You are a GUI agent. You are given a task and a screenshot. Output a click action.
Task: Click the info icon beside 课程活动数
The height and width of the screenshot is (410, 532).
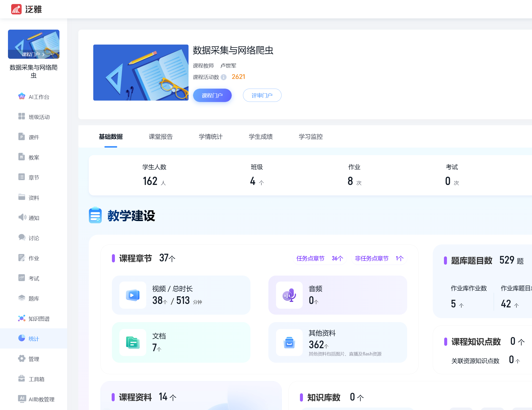point(224,77)
